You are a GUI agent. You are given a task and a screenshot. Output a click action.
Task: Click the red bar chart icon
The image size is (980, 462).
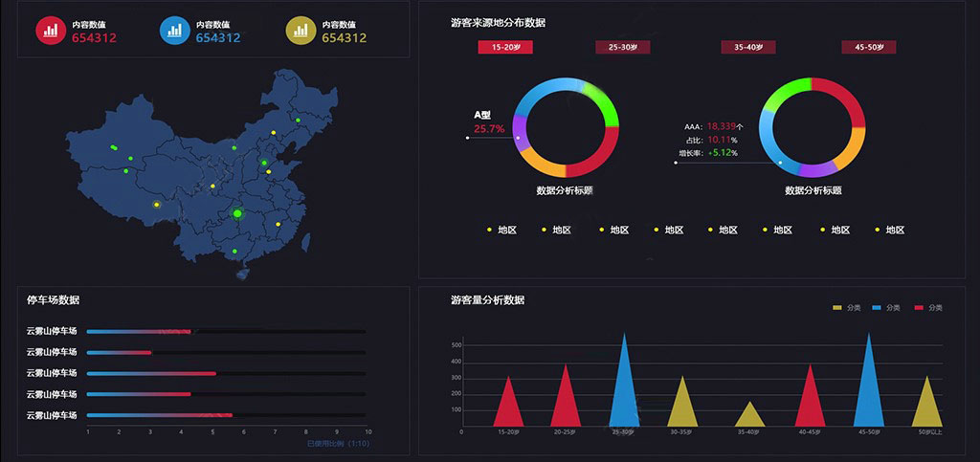coord(50,31)
